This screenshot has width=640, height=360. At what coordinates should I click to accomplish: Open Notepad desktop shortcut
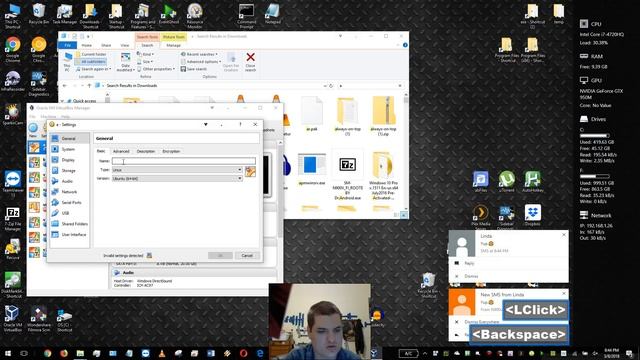coord(272,15)
